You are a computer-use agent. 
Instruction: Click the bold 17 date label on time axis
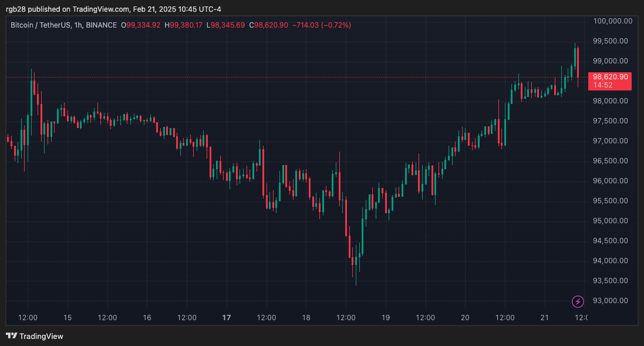227,317
